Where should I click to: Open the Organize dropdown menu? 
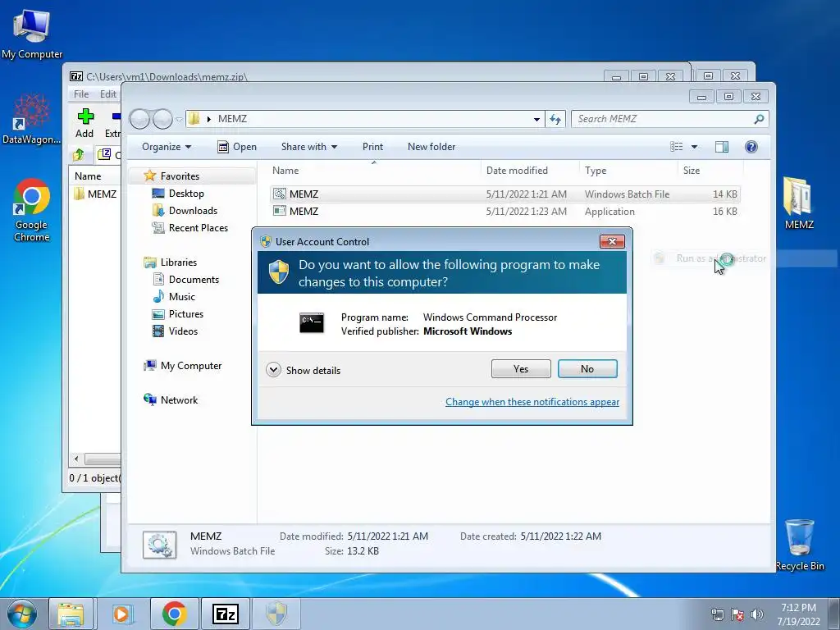(x=166, y=147)
